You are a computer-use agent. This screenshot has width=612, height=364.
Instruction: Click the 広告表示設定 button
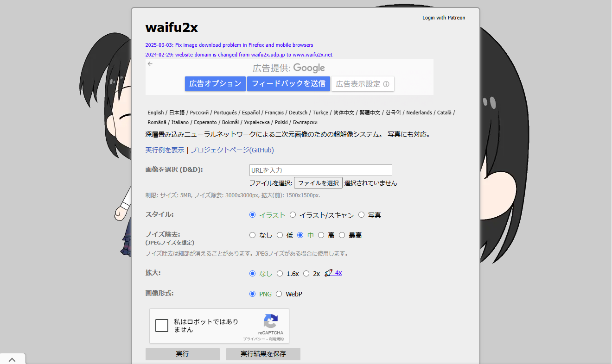(363, 84)
